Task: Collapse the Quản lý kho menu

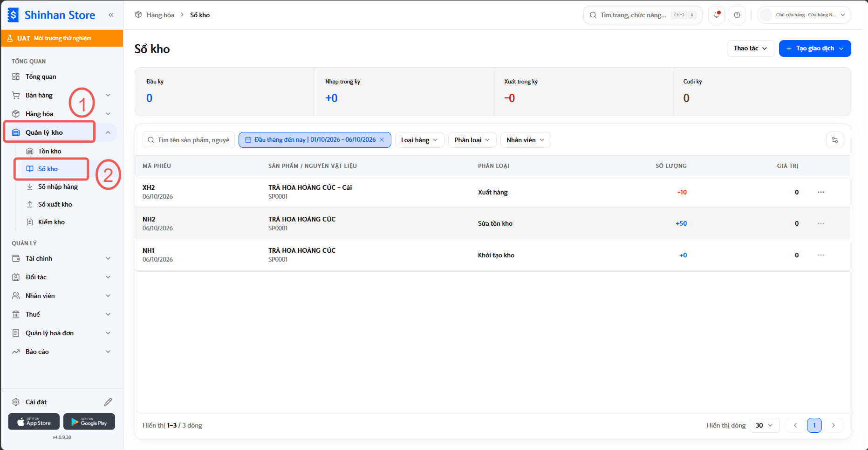Action: (62, 132)
